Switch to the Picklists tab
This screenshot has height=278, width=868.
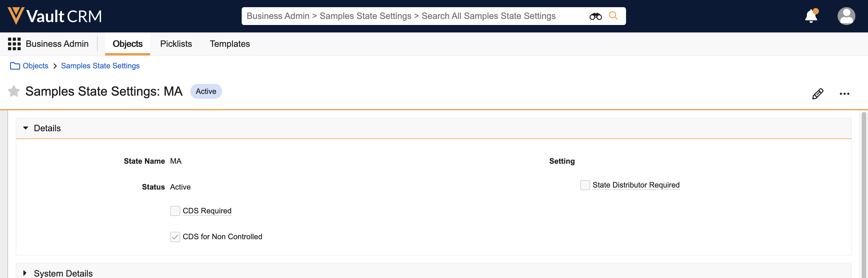click(x=176, y=44)
